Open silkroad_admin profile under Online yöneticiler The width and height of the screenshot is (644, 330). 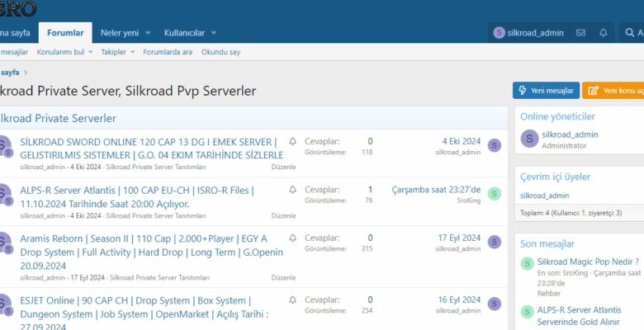click(x=570, y=134)
